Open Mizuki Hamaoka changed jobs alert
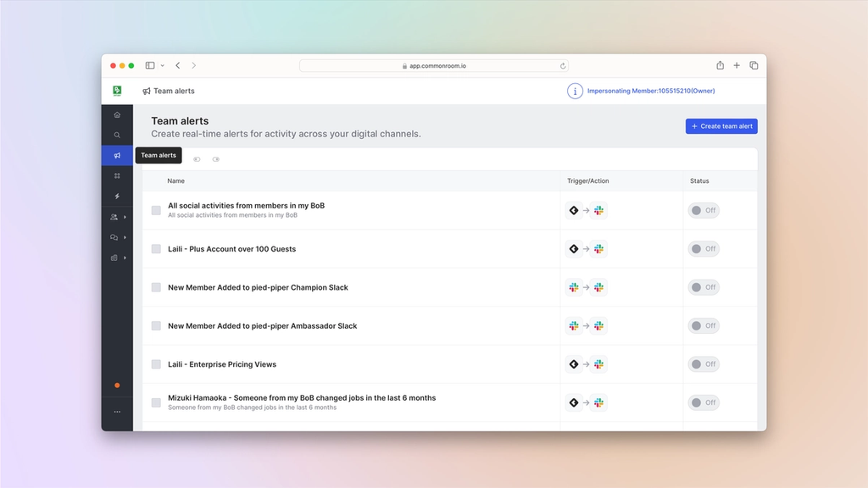The width and height of the screenshot is (868, 488). 302,398
